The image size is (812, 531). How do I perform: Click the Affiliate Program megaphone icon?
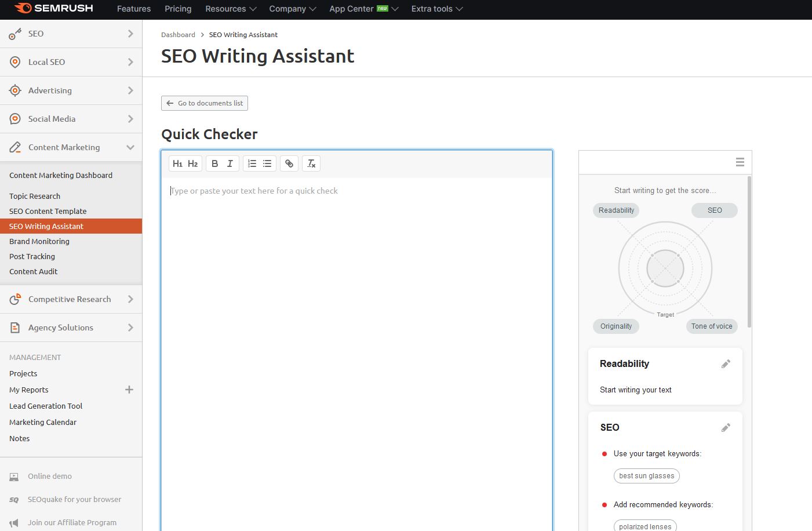pyautogui.click(x=14, y=523)
